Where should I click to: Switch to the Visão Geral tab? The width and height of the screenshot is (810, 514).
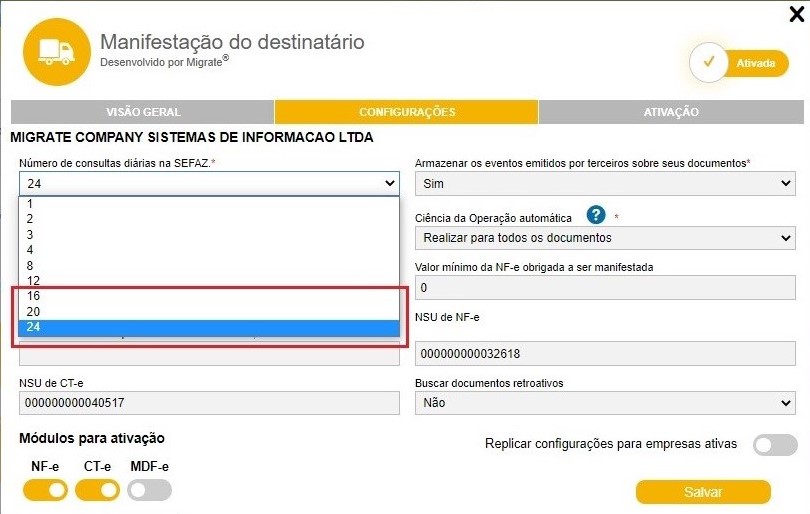pyautogui.click(x=143, y=112)
